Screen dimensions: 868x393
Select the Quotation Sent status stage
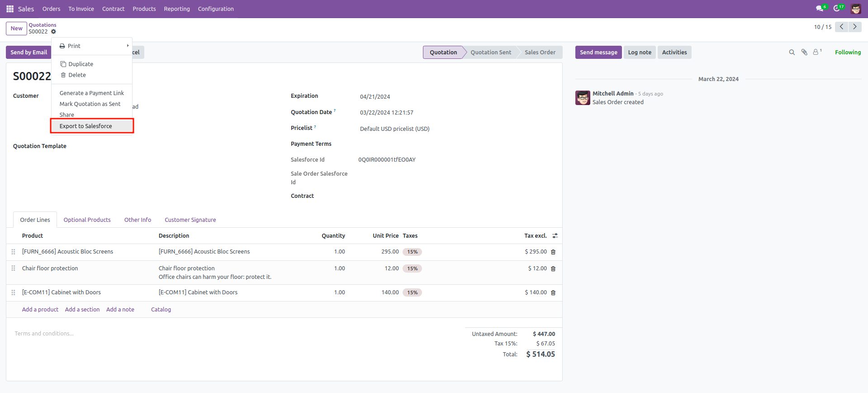491,53
